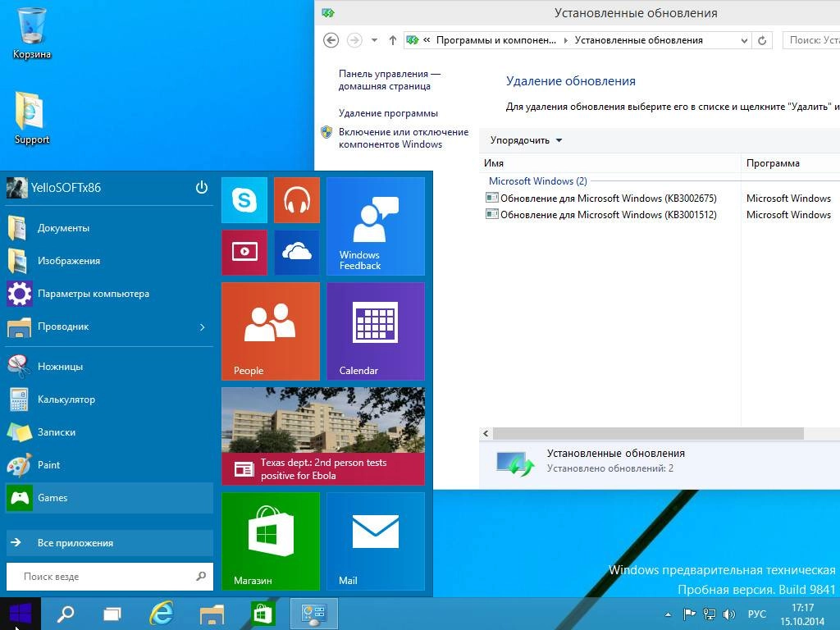Launch Записки sticky notes

click(x=109, y=432)
